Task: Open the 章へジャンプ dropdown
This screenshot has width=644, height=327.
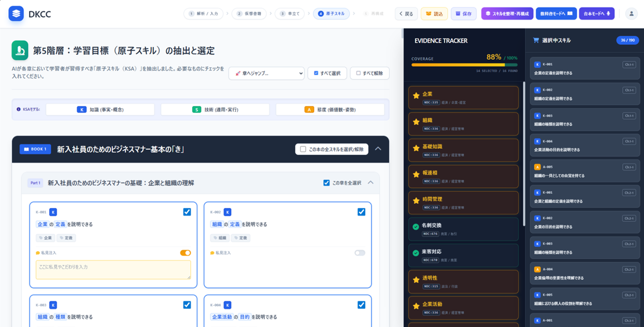Action: pyautogui.click(x=266, y=73)
